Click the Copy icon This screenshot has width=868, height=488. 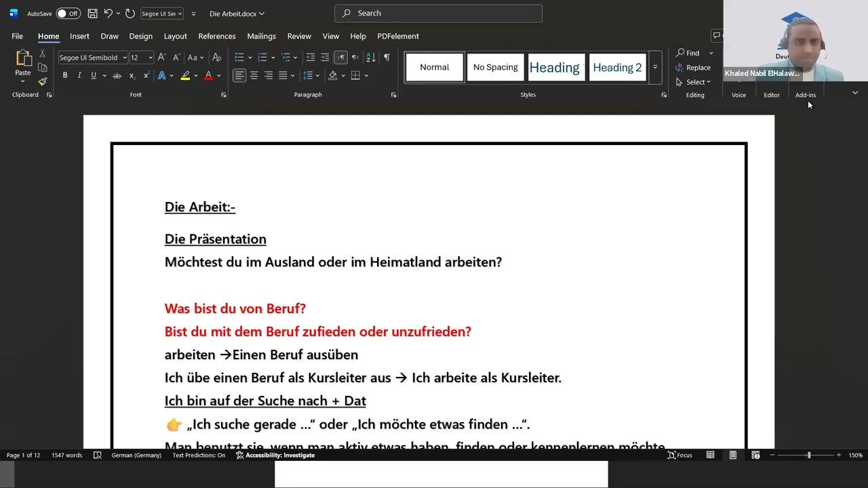43,68
